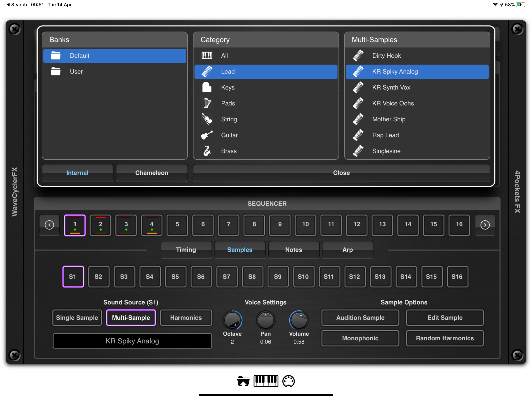
Task: Click the left chevron in the sequencer
Action: (x=49, y=225)
